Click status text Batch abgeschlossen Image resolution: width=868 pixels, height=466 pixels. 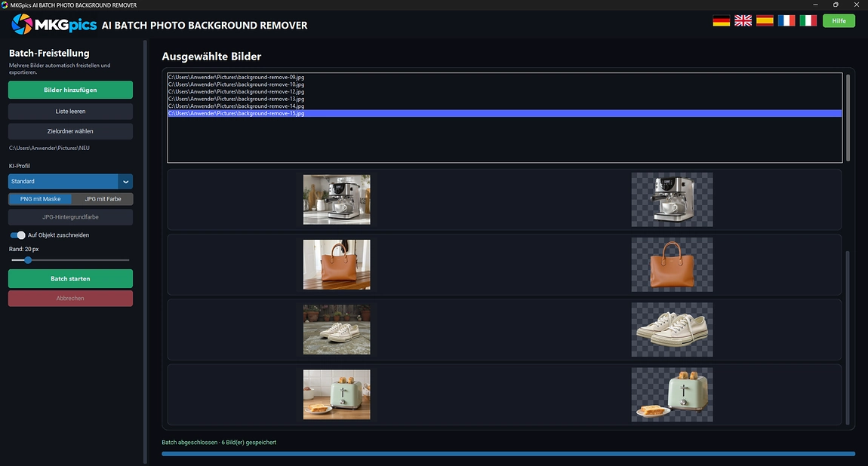click(x=189, y=442)
